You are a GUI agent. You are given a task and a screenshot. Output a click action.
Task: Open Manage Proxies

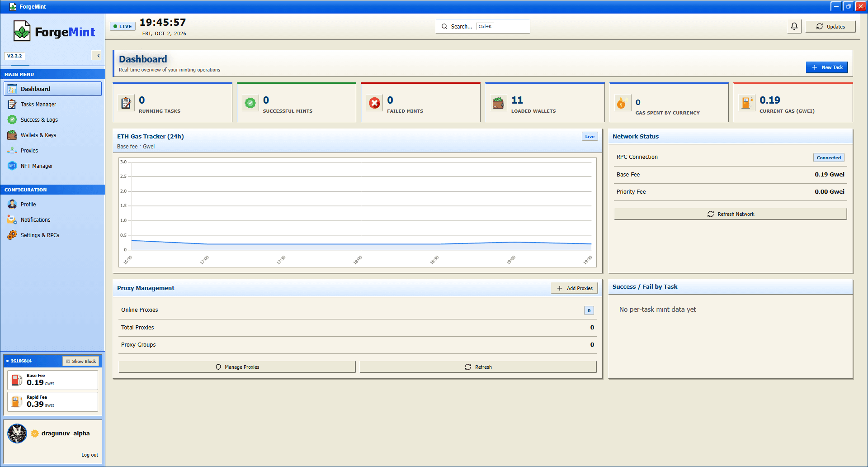[x=237, y=367]
